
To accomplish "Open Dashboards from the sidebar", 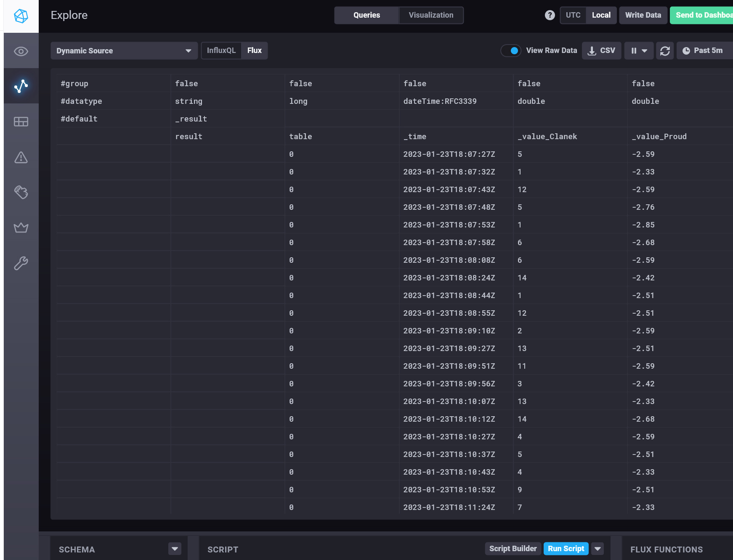I will pos(21,122).
